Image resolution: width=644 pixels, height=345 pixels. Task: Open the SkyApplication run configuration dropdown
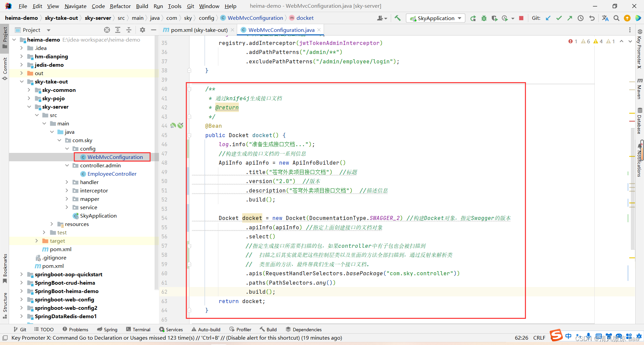tap(436, 18)
